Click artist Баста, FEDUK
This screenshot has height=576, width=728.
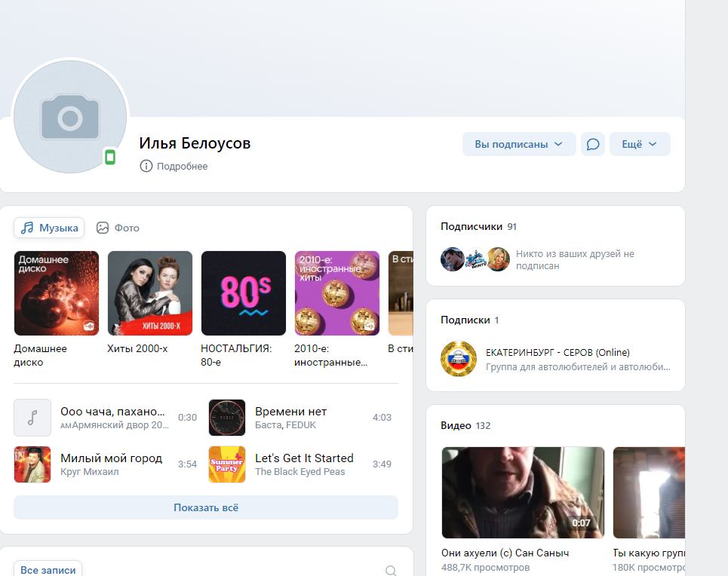click(x=285, y=425)
